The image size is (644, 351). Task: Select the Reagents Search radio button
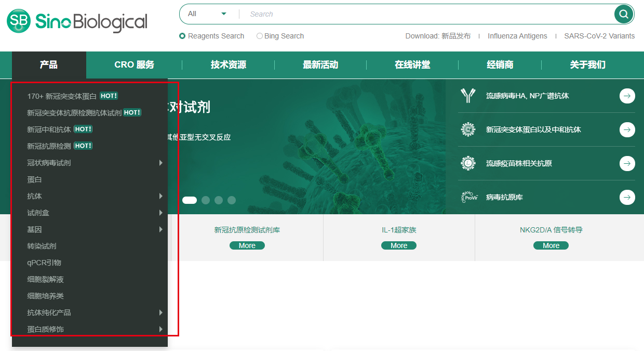[x=182, y=36]
